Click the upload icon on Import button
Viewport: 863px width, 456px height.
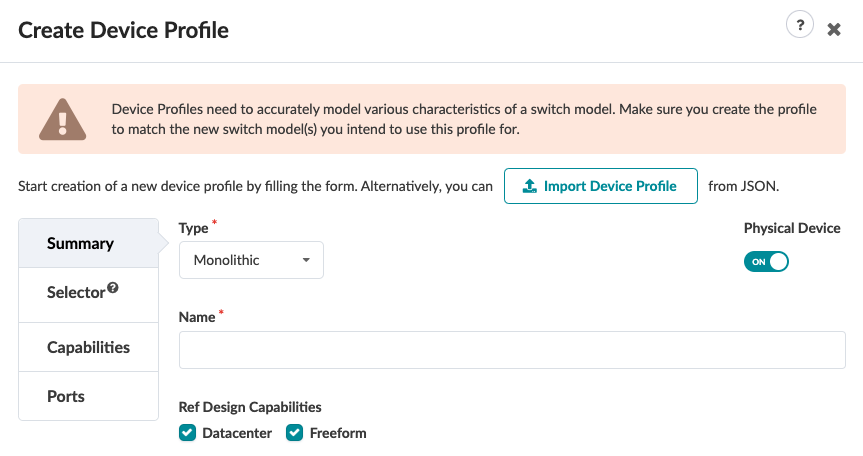530,186
